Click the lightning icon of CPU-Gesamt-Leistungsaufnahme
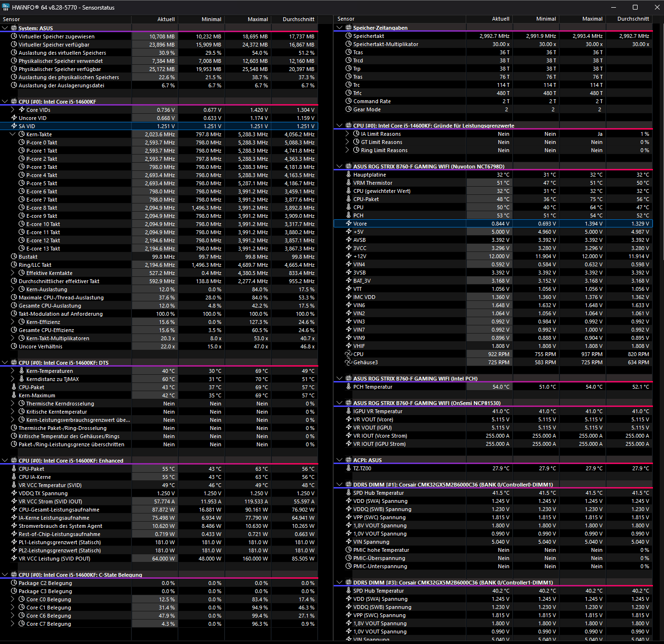This screenshot has width=664, height=644. [14, 510]
